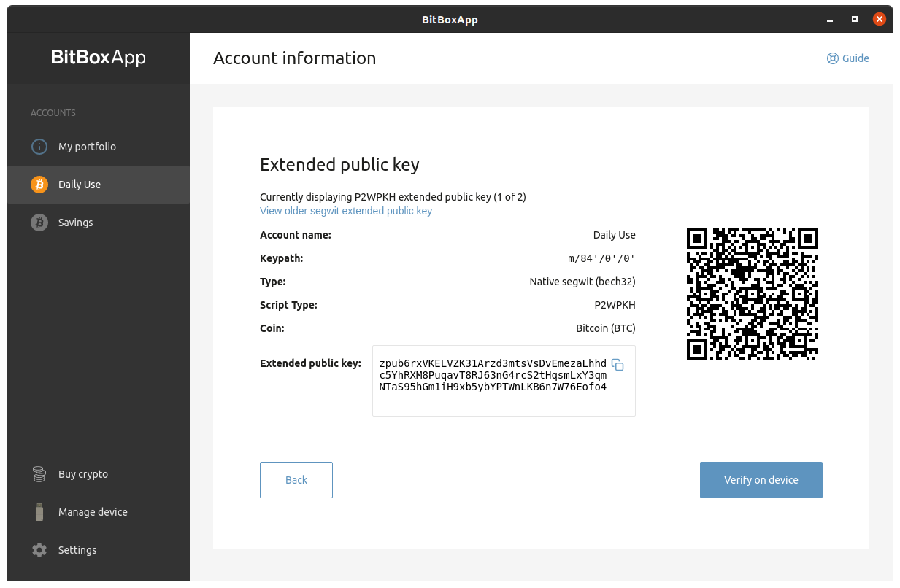This screenshot has height=588, width=900.
Task: Open the Settings page
Action: pos(99,550)
